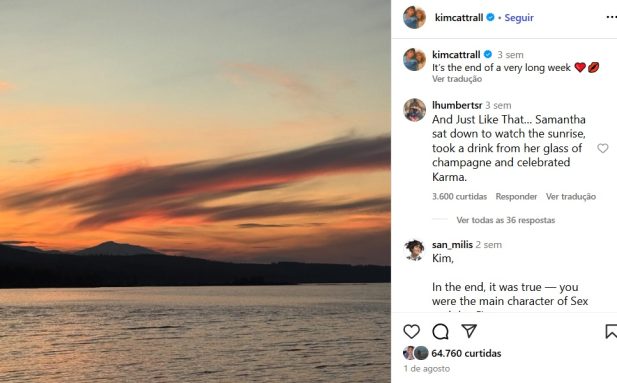Viewport: 617px width, 383px height.
Task: Open lhumbertsr's avatar
Action: coord(414,110)
